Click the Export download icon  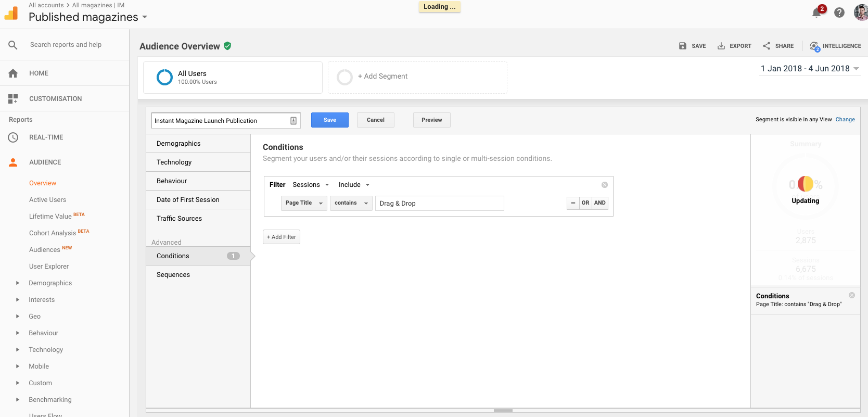721,46
